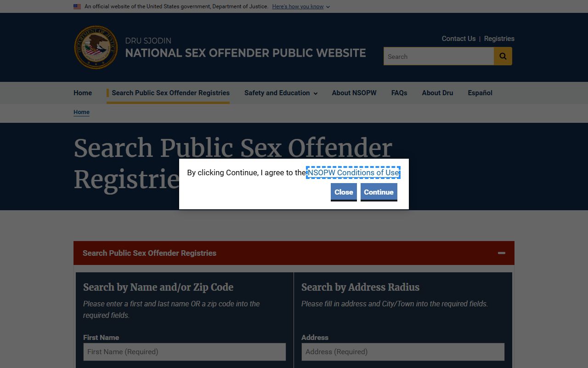Focus the site Search input field
The height and width of the screenshot is (368, 588).
439,56
